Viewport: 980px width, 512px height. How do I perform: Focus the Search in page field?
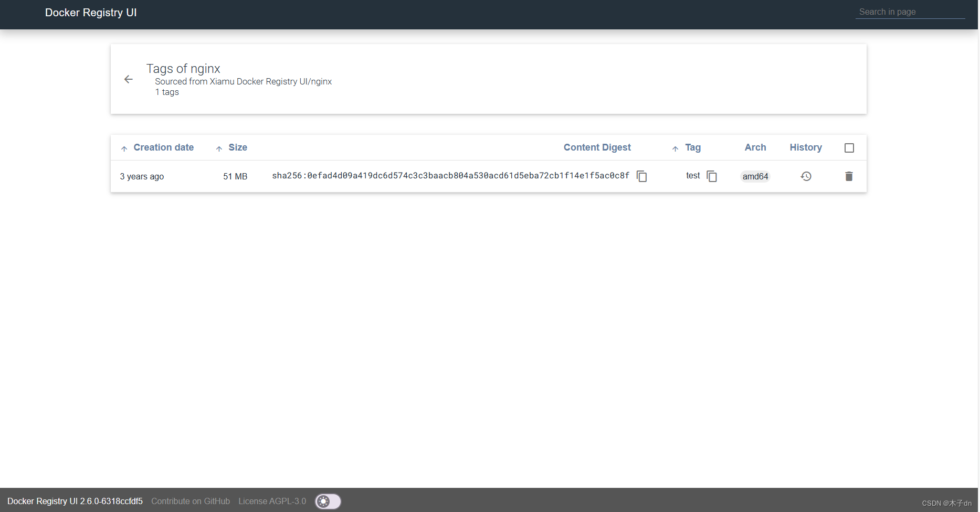coord(910,12)
